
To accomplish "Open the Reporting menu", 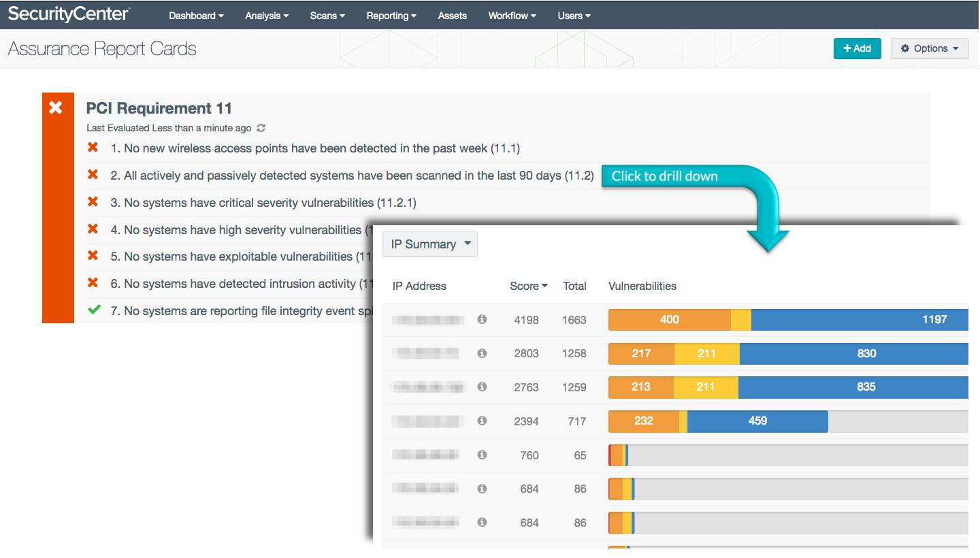I will pos(391,16).
